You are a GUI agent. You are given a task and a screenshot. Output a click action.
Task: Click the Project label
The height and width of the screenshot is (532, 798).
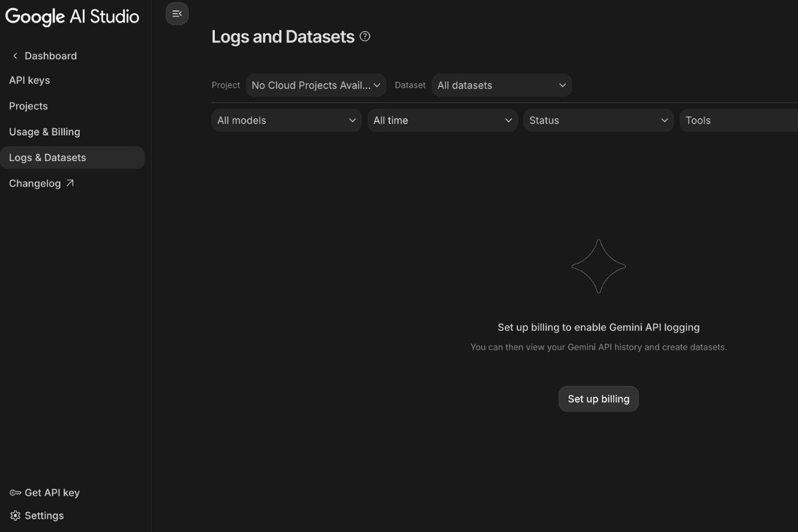225,85
